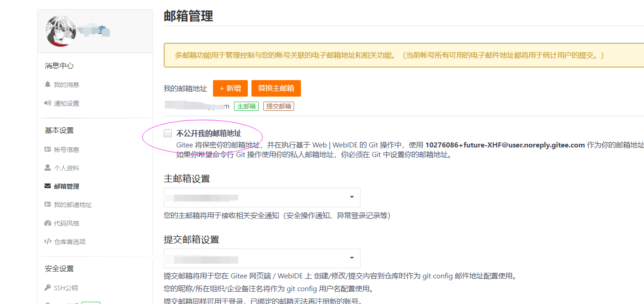
Task: Click the 提交邮箱 tag label
Action: (x=278, y=106)
